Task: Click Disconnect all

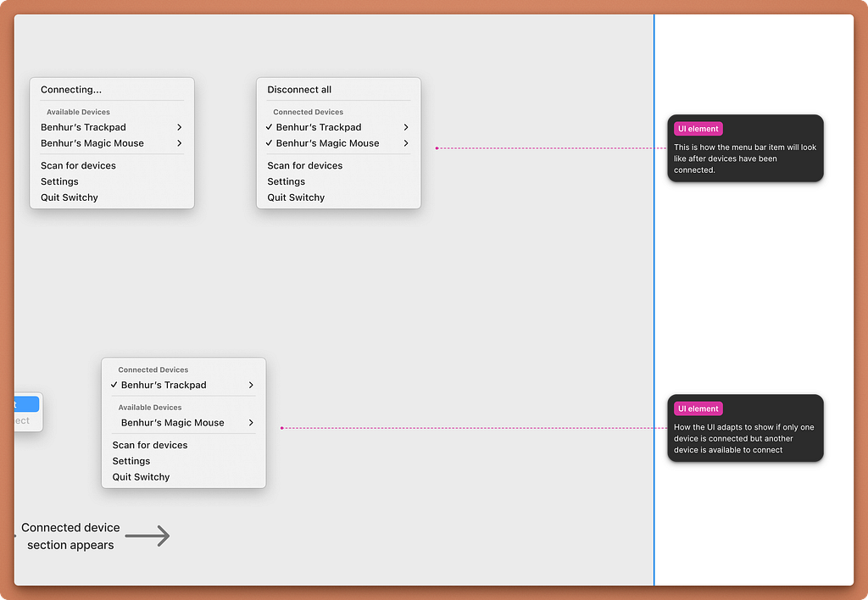Action: 299,90
